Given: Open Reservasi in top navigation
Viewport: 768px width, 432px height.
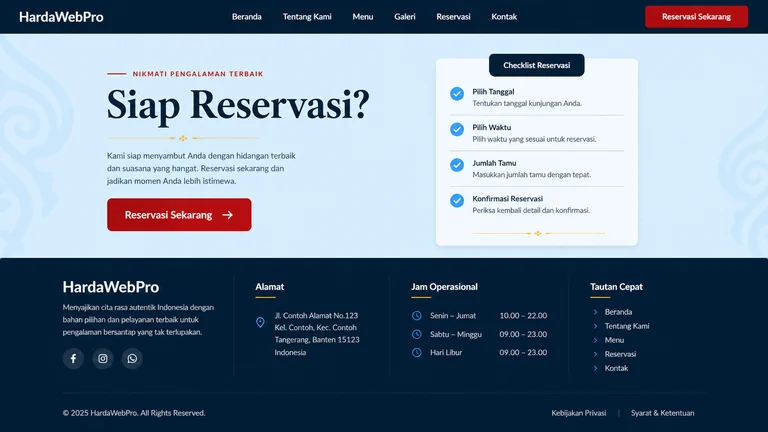Looking at the screenshot, I should pos(453,17).
